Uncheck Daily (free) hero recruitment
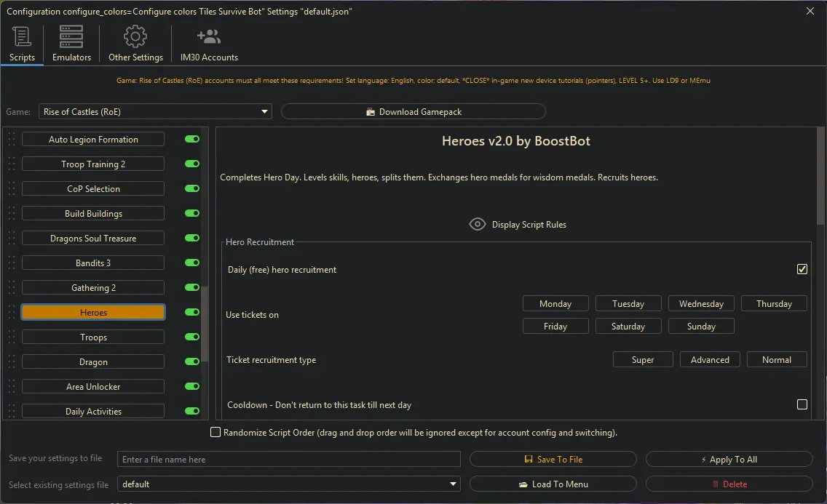 pos(802,269)
